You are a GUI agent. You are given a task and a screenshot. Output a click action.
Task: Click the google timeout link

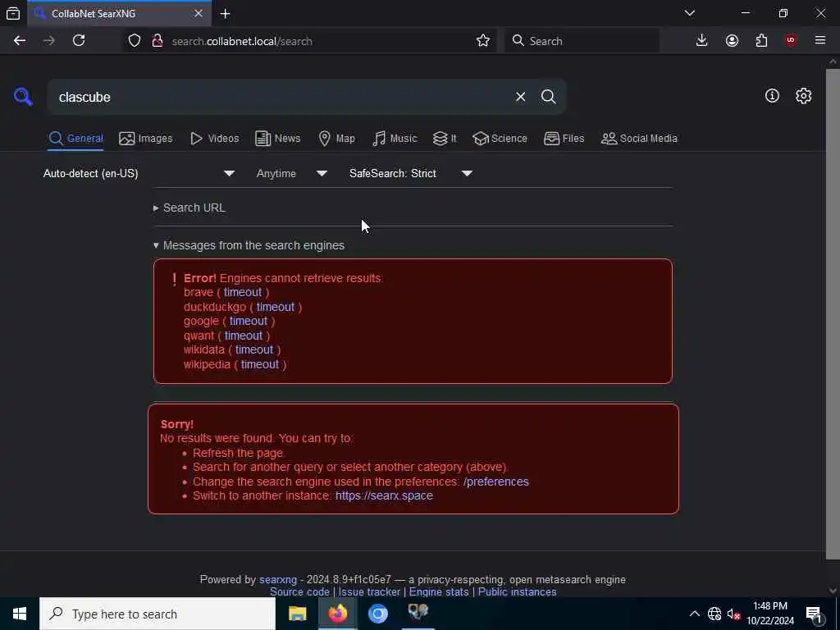pyautogui.click(x=249, y=321)
